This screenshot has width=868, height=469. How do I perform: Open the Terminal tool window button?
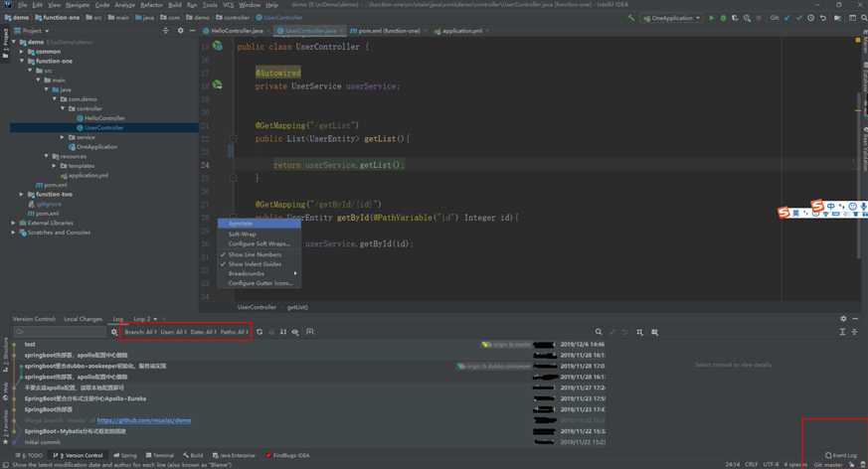(x=160, y=455)
